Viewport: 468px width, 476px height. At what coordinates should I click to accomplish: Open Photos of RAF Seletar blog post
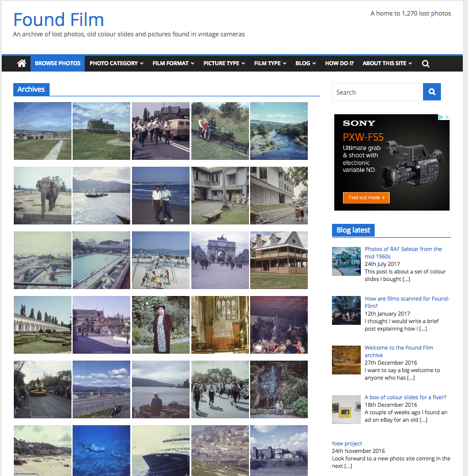[403, 253]
